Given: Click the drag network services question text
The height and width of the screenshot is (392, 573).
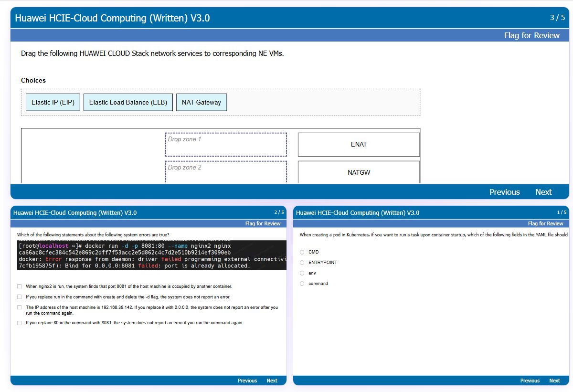Looking at the screenshot, I should (x=152, y=53).
